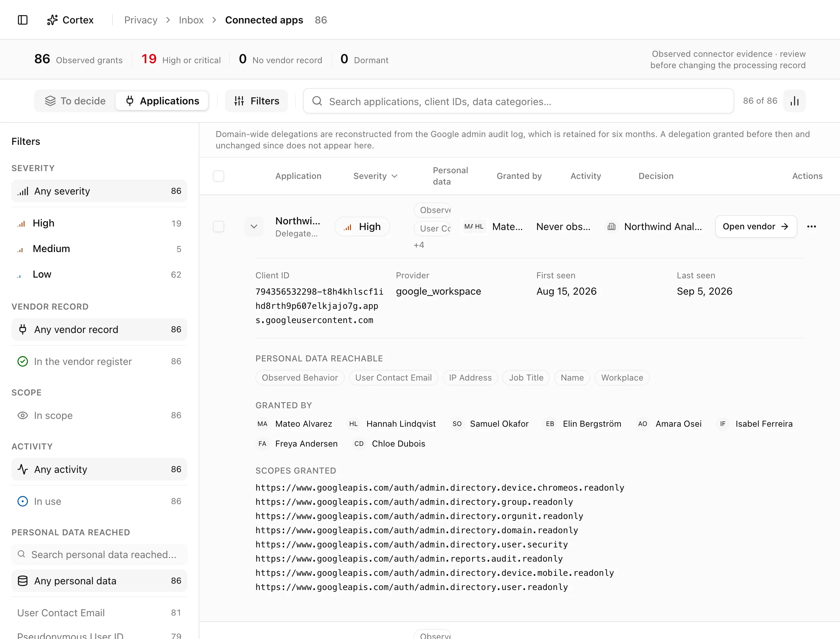
Task: Click the admin.reports.audit.readonly scope line
Action: click(x=409, y=559)
